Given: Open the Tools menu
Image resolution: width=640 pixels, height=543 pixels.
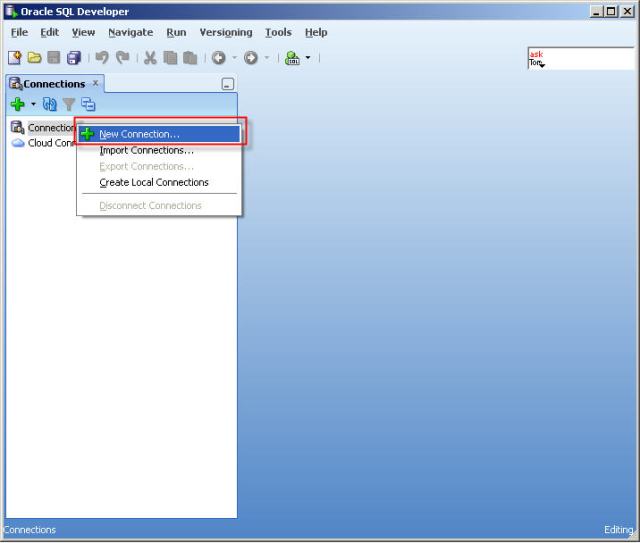Looking at the screenshot, I should click(278, 32).
